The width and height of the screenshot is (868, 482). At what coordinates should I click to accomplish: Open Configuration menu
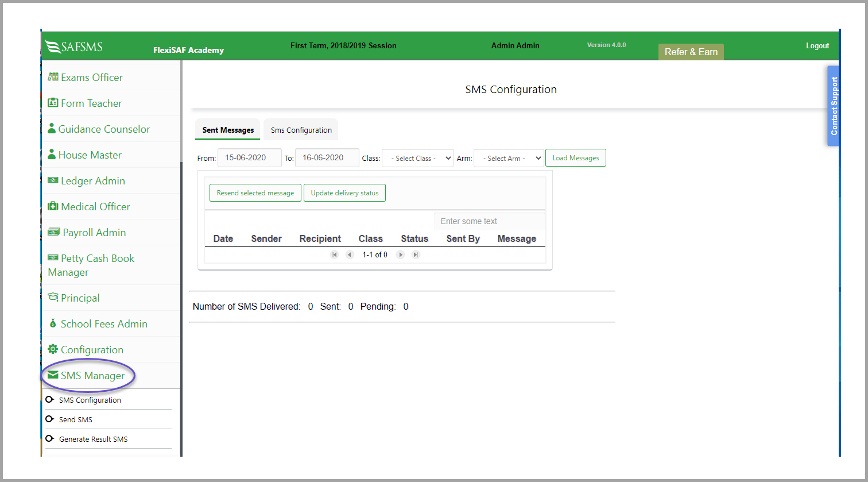[x=92, y=349]
